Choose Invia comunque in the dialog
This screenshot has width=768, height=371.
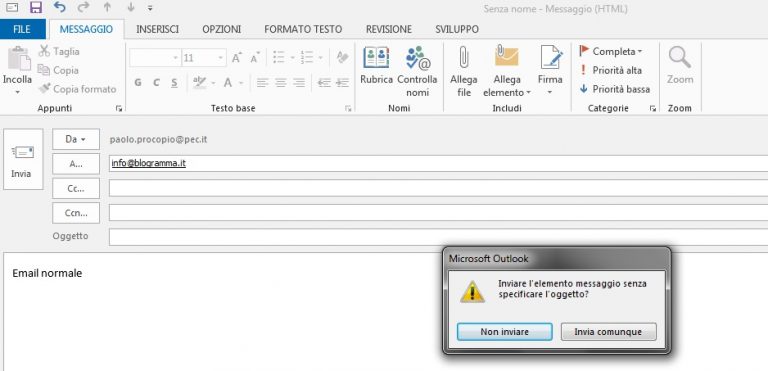pyautogui.click(x=608, y=332)
